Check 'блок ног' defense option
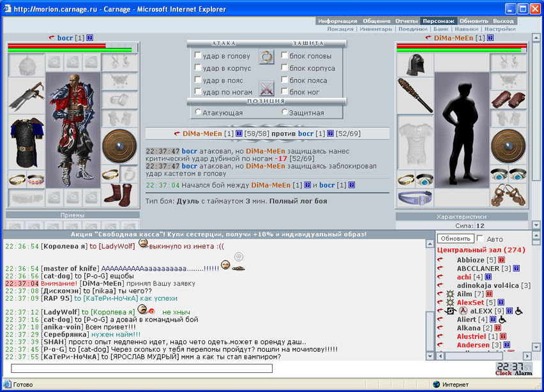The width and height of the screenshot is (544, 392). (x=285, y=91)
